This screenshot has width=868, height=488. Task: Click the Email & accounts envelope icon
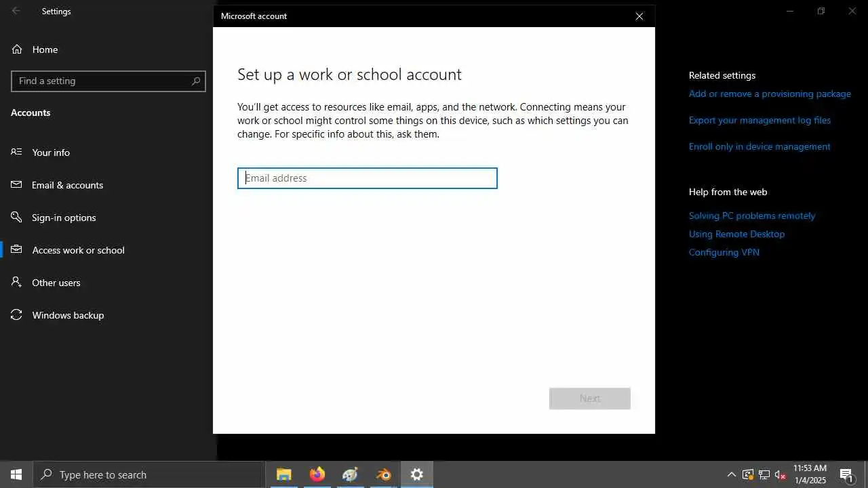coord(17,184)
